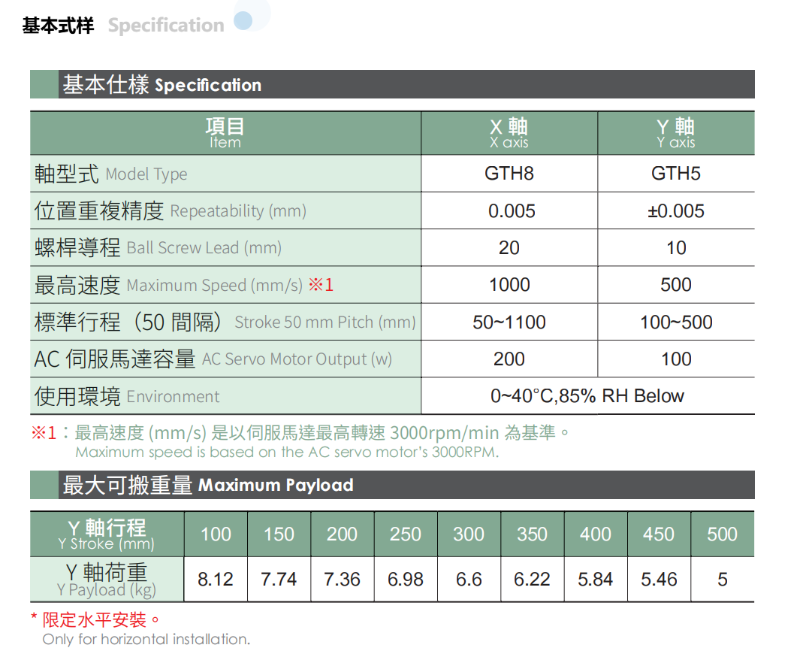Click the red '※1' marker beside Maximum Speed
Image resolution: width=812 pixels, height=660 pixels.
(x=321, y=284)
